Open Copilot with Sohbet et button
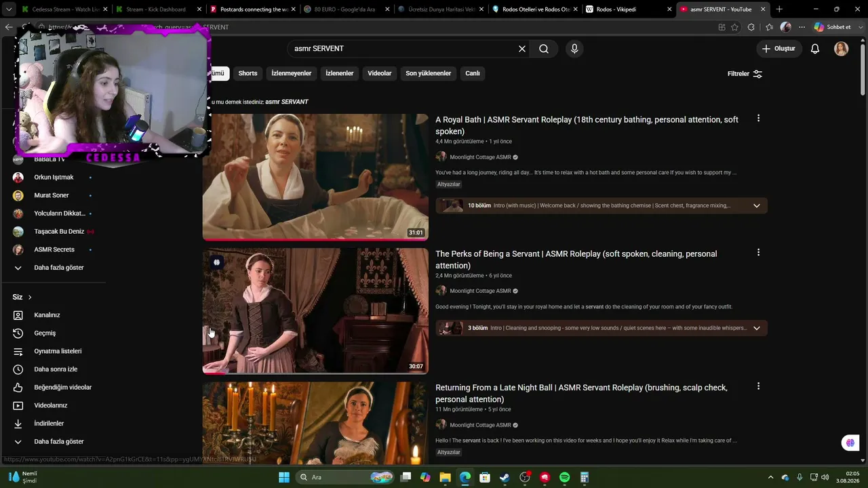 [833, 27]
